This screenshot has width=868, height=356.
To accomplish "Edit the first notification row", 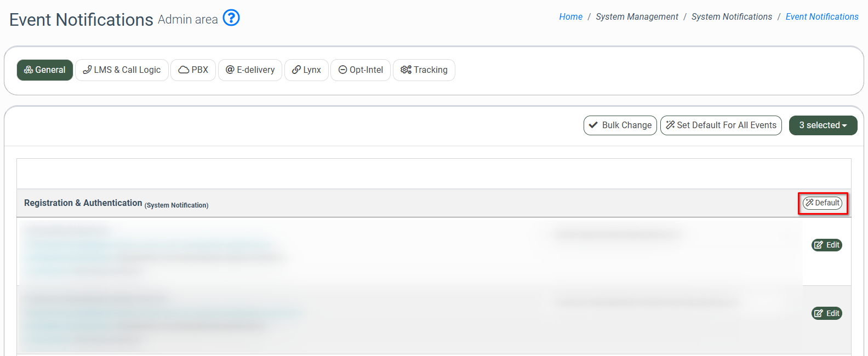I will [x=826, y=245].
